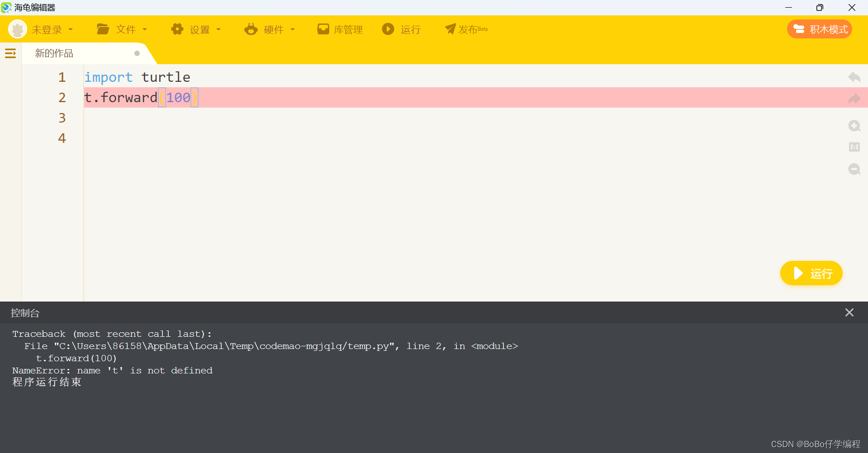Minimize the 海龟编辑器 window
This screenshot has height=453, width=868.
tap(788, 7)
